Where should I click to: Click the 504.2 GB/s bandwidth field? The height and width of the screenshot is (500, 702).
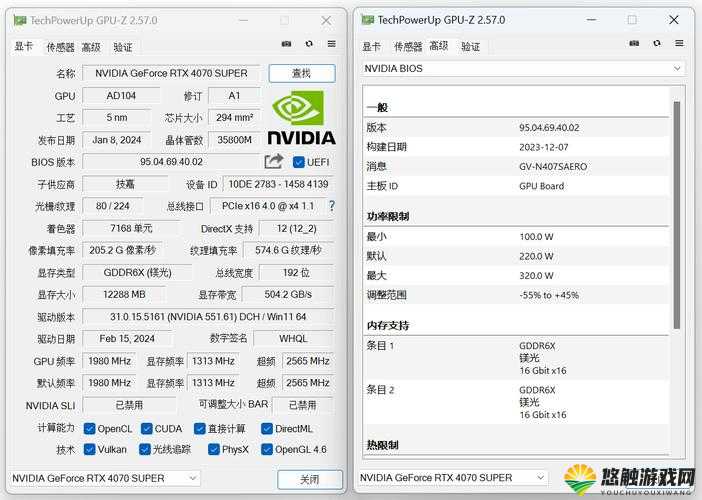coord(288,294)
